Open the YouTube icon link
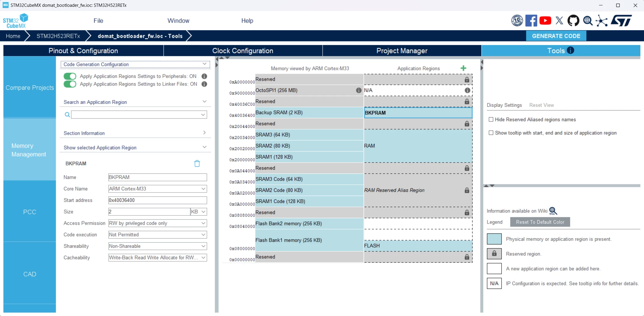Screen dimensions: 644x316 545,21
